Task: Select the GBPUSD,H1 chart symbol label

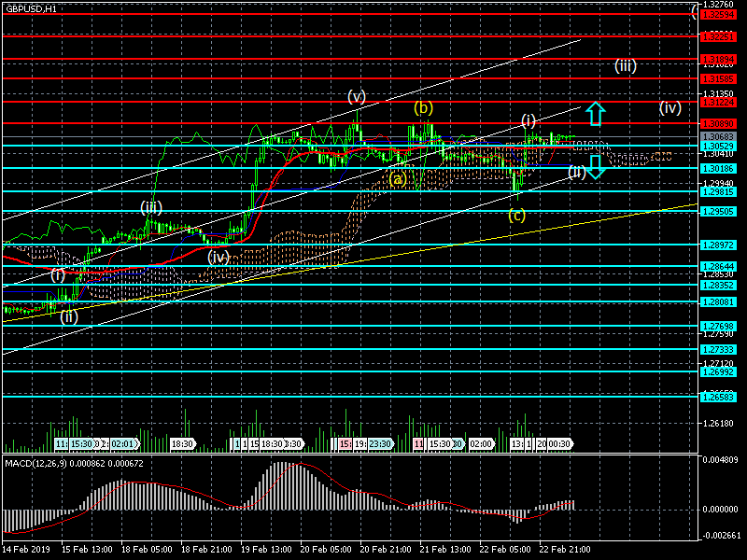Action: tap(32, 9)
